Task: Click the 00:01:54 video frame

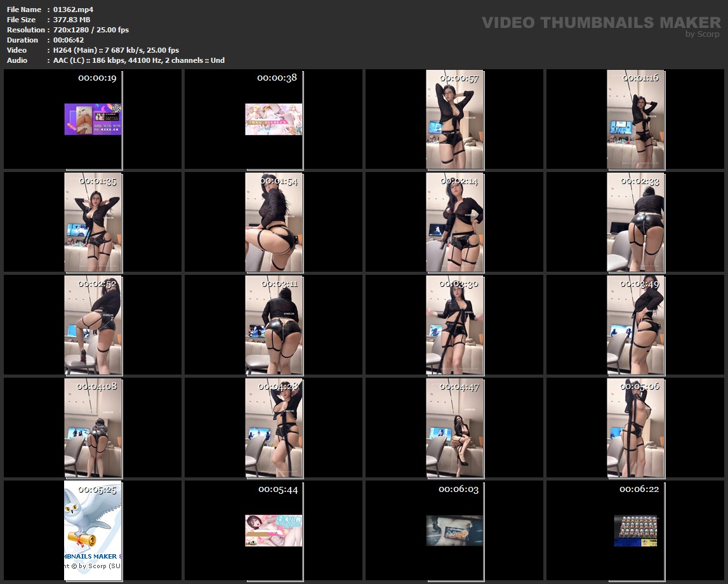Action: point(274,222)
